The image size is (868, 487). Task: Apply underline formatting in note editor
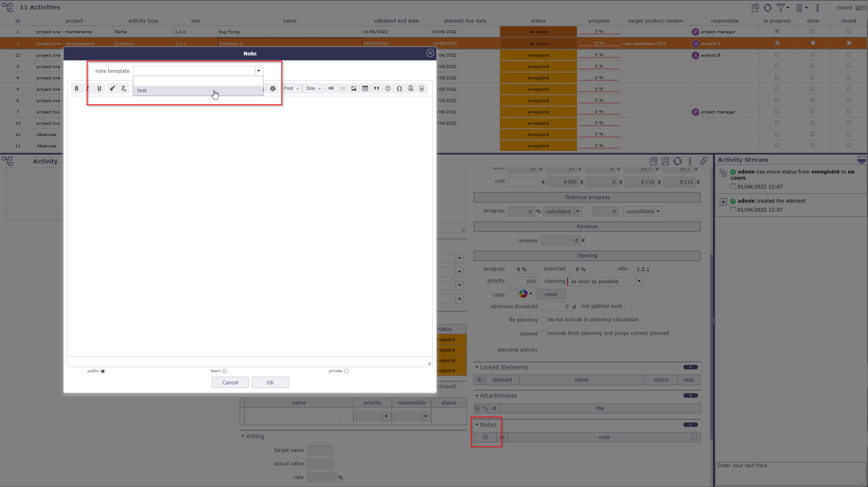(99, 89)
